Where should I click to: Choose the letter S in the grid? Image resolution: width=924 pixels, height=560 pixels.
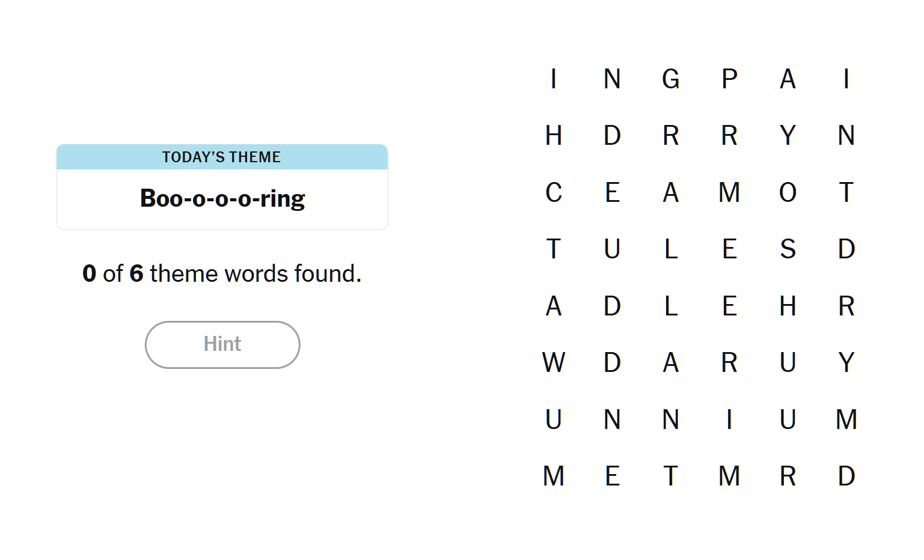[788, 249]
